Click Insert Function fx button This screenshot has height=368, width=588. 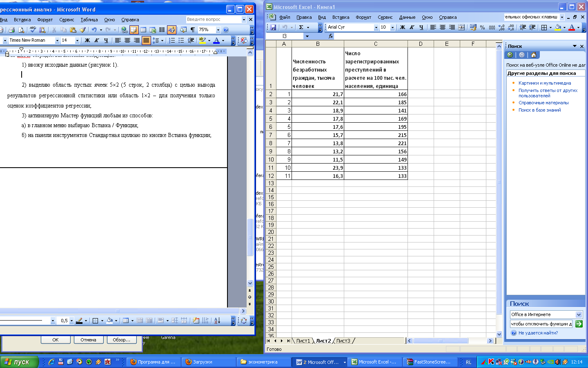coord(330,36)
